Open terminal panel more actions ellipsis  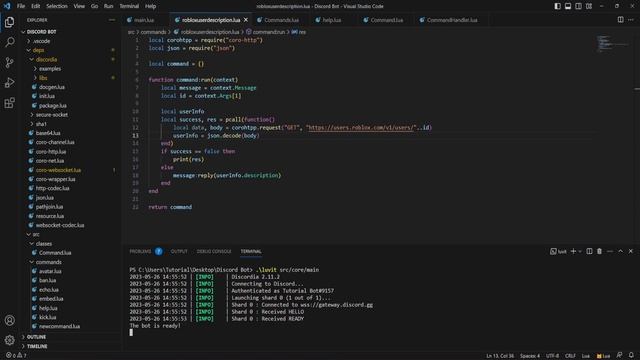(x=610, y=251)
